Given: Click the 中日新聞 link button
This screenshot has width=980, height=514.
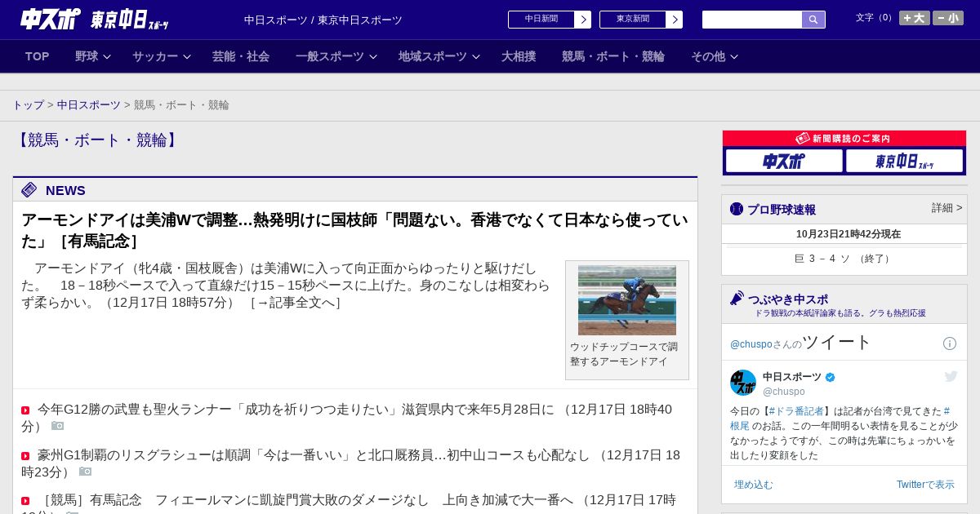Looking at the screenshot, I should pyautogui.click(x=541, y=20).
